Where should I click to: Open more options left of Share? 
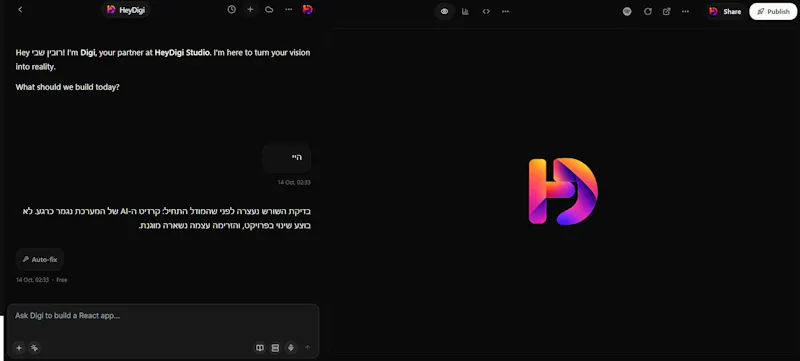pos(685,11)
